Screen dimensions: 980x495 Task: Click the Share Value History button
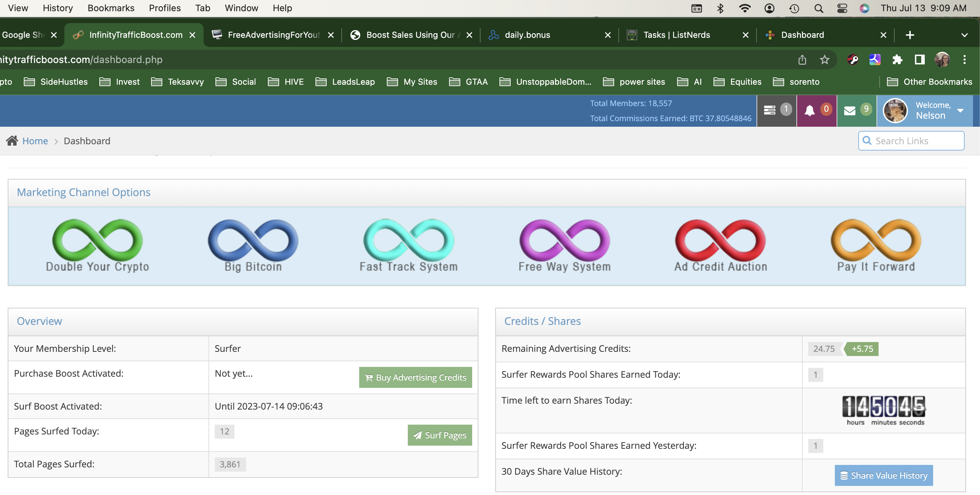pyautogui.click(x=883, y=476)
